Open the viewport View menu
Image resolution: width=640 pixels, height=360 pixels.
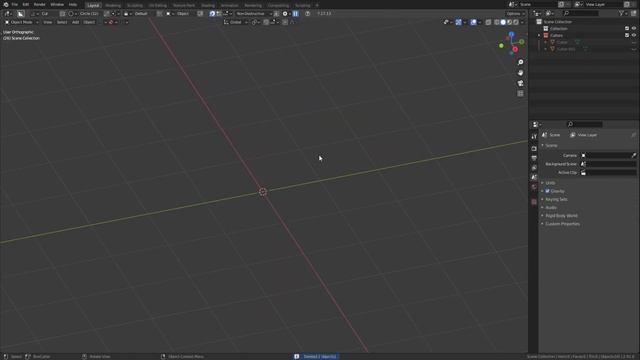tap(48, 22)
